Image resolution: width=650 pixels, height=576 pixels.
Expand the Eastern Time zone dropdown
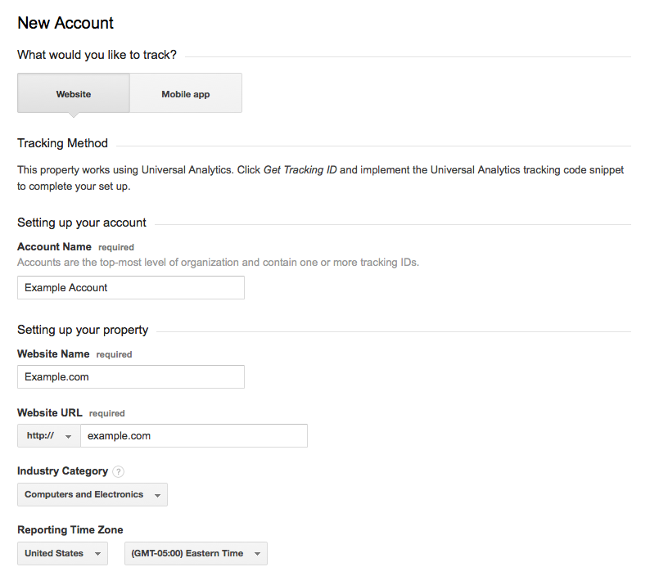coord(195,553)
